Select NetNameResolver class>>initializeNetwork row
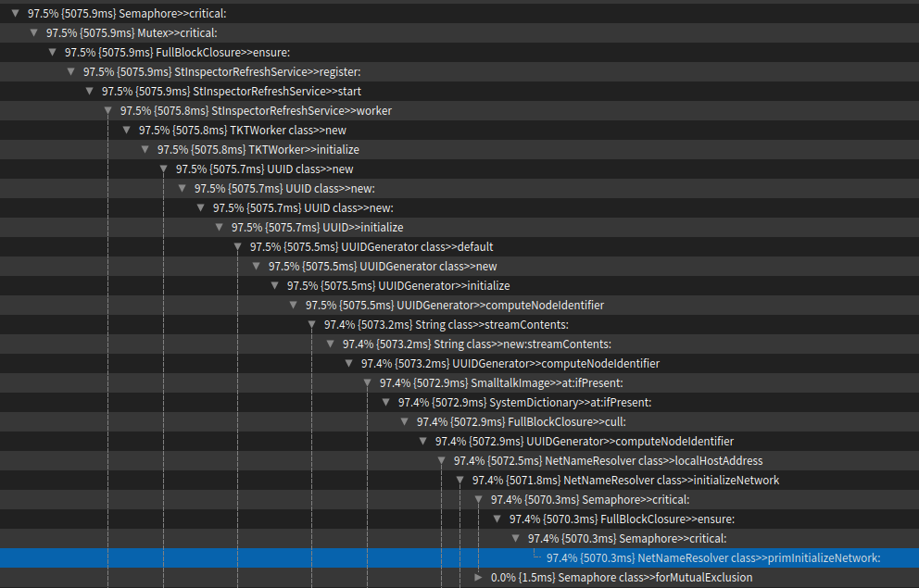 point(459,480)
